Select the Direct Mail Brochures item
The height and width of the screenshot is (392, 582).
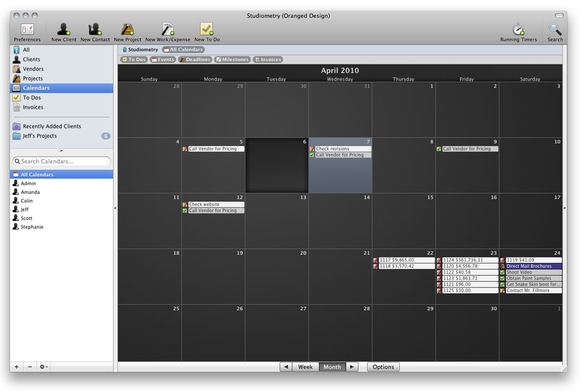(534, 266)
